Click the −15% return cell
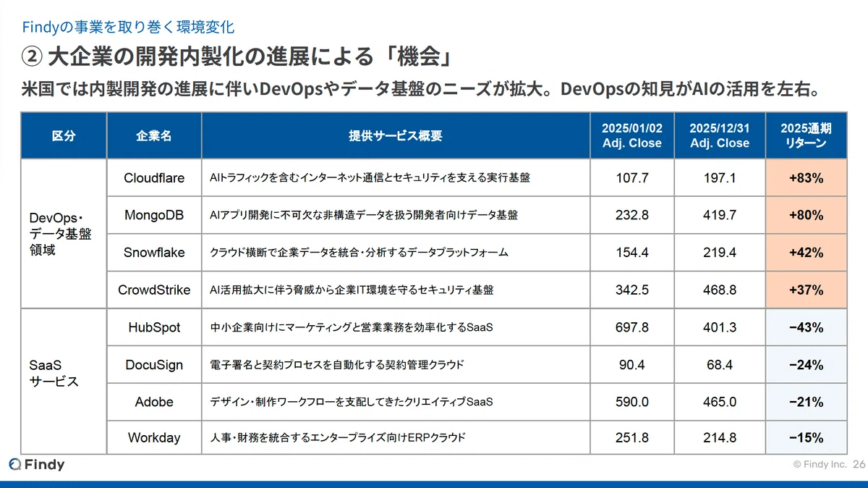Viewport: 868px width, 488px height. [x=807, y=438]
